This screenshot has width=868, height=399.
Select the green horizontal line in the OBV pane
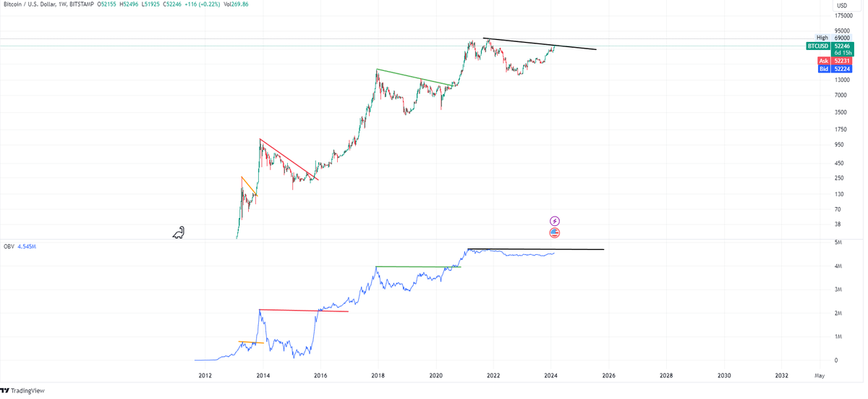[x=418, y=267]
